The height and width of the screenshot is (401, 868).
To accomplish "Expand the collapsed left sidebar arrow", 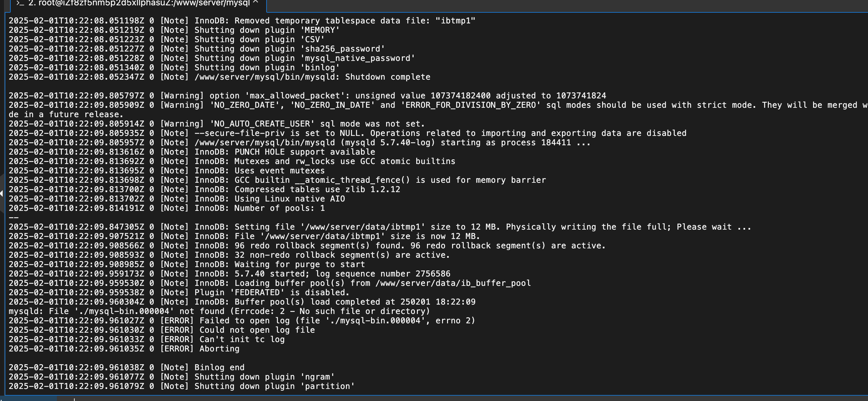I will tap(2, 193).
